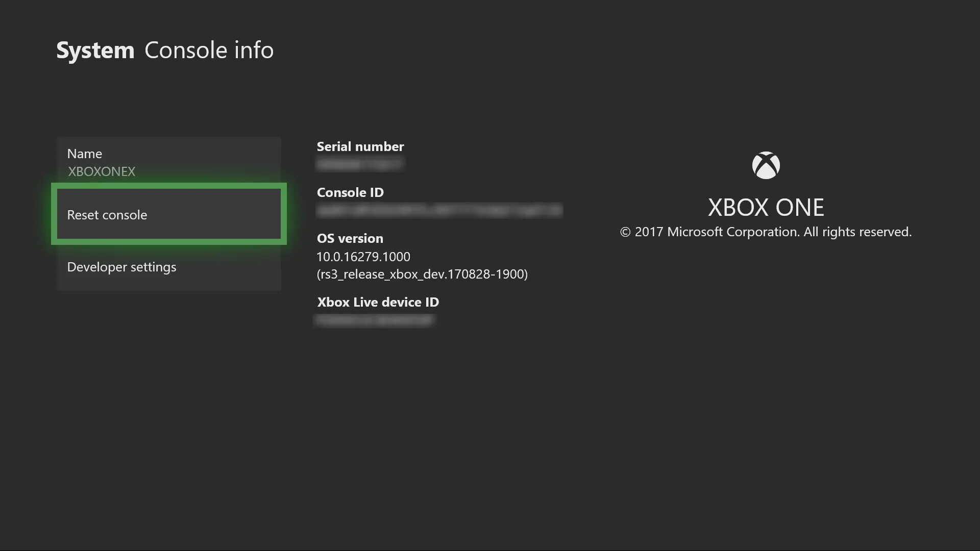Image resolution: width=980 pixels, height=551 pixels.
Task: Click the System heading
Action: (95, 51)
